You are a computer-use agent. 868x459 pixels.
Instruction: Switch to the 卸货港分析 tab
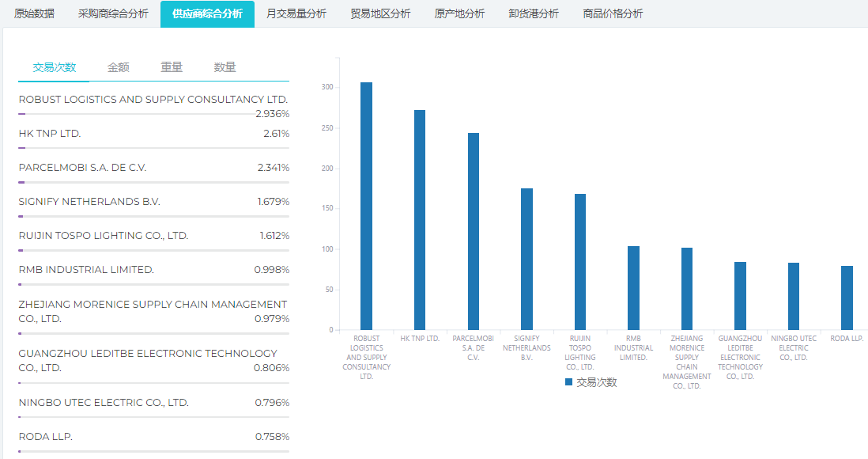(x=534, y=13)
